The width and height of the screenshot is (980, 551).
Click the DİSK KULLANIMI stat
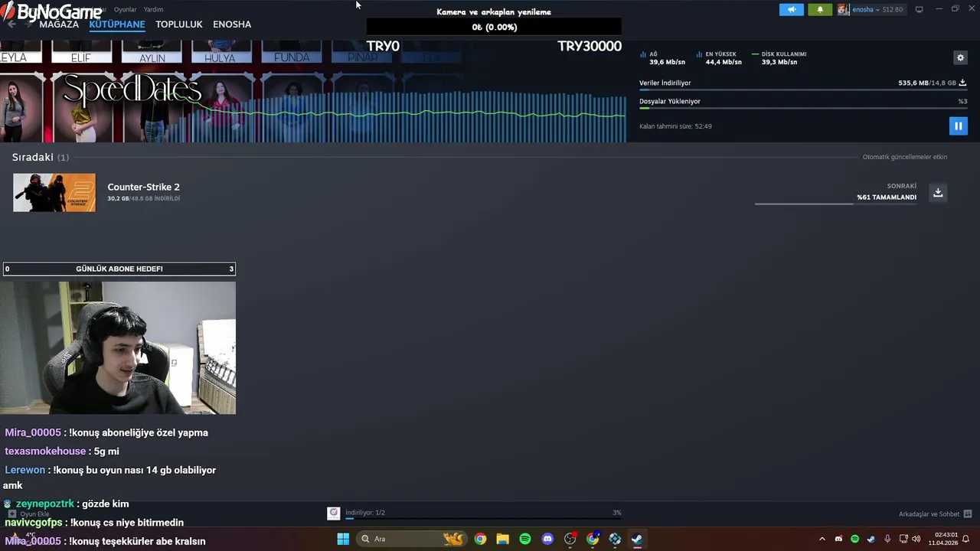point(779,58)
